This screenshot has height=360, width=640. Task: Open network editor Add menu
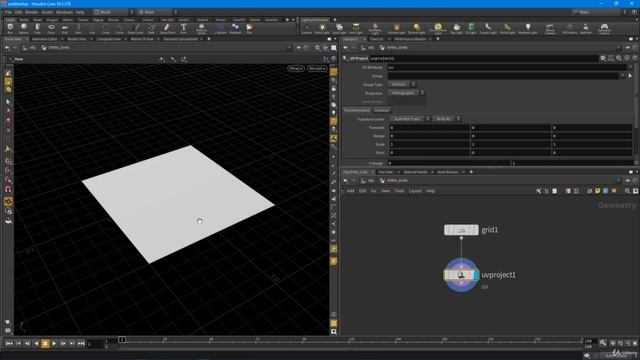(351, 191)
